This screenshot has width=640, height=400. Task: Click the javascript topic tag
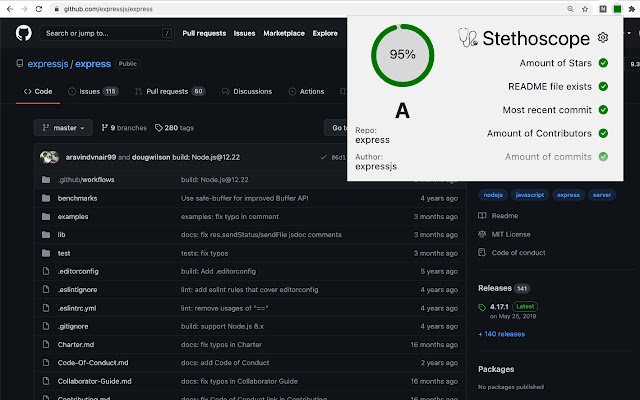coord(529,195)
